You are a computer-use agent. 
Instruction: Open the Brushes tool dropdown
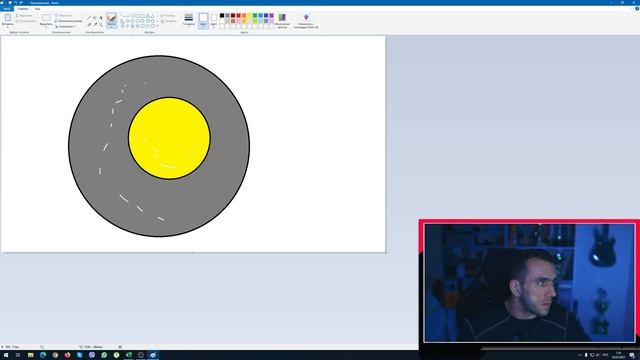111,20
